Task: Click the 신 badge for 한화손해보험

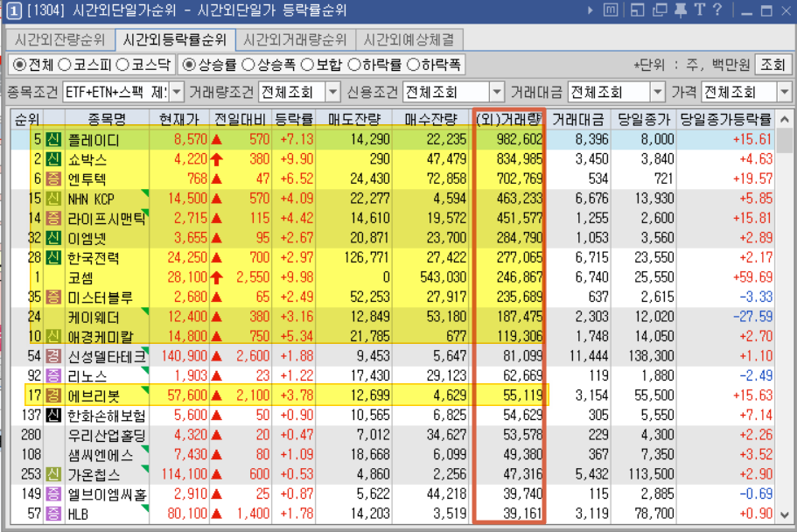Action: pos(53,416)
